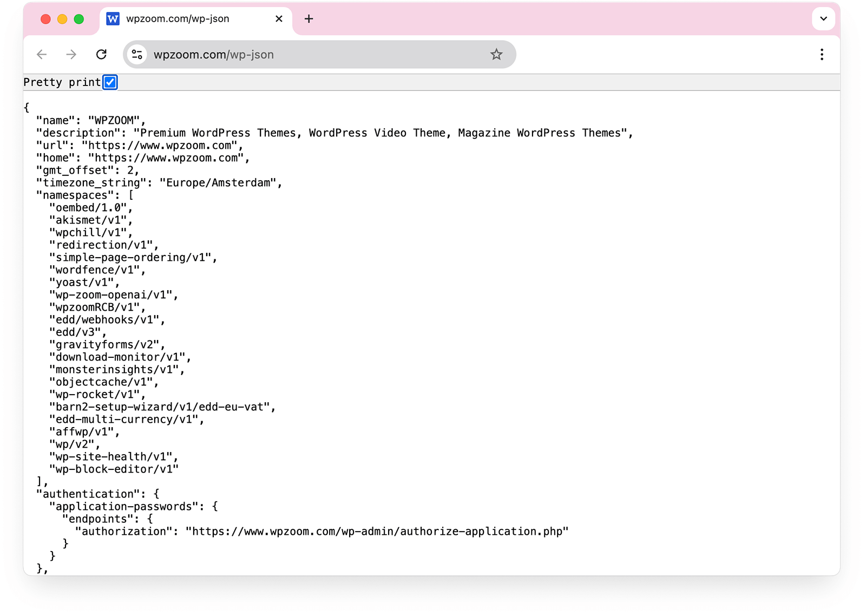The height and width of the screenshot is (616, 866).
Task: Click the "oembed/1.0" namespace entry
Action: pos(90,208)
